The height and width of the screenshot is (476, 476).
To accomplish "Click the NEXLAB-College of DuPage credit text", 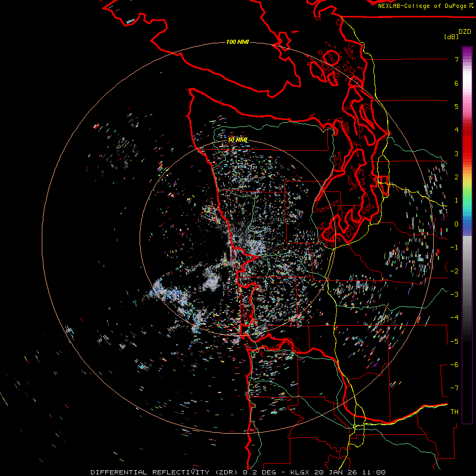I will coord(424,6).
